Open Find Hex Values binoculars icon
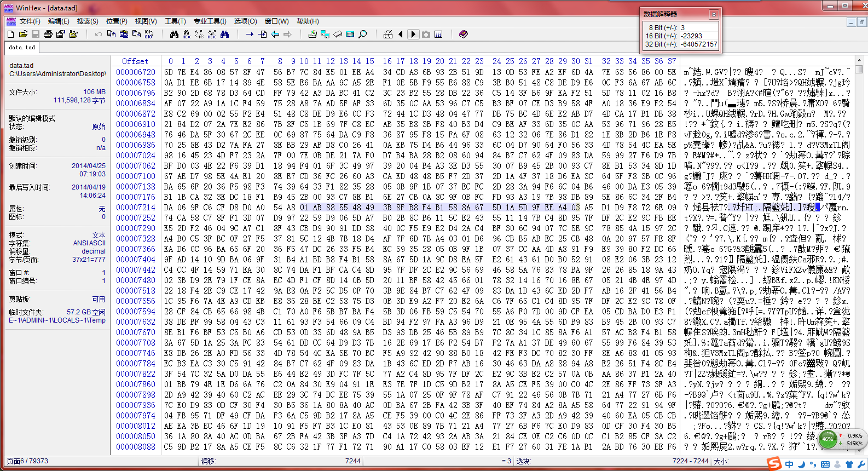The height and width of the screenshot is (471, 868). tap(187, 34)
